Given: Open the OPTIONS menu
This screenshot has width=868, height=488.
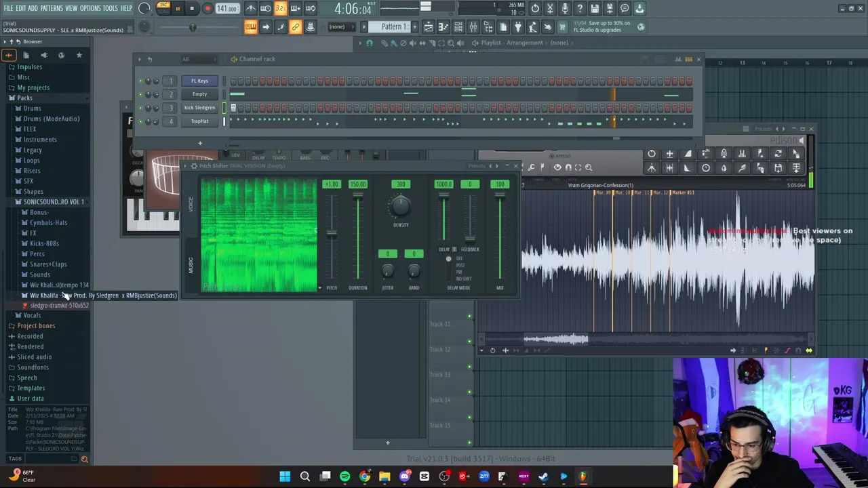Looking at the screenshot, I should coord(90,8).
